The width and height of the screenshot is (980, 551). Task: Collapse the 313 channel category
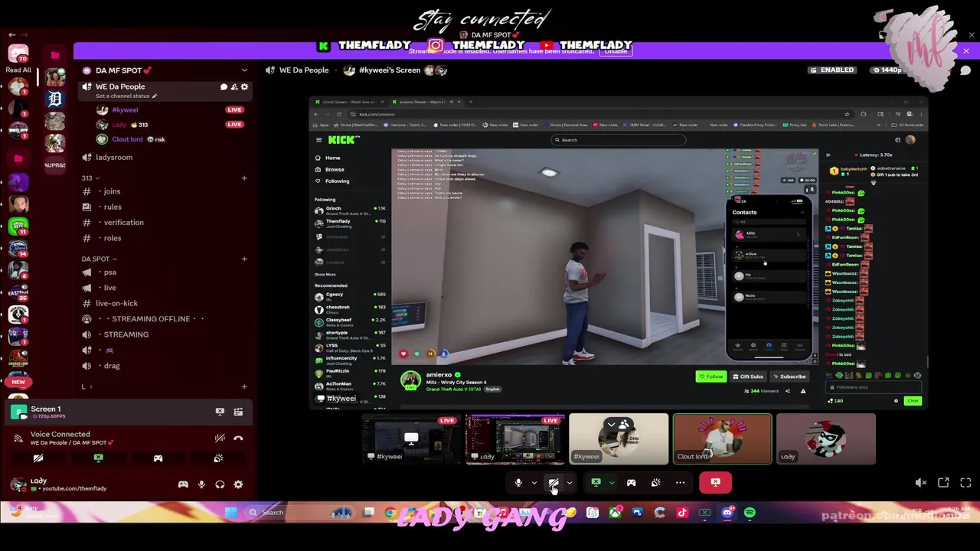click(x=90, y=178)
